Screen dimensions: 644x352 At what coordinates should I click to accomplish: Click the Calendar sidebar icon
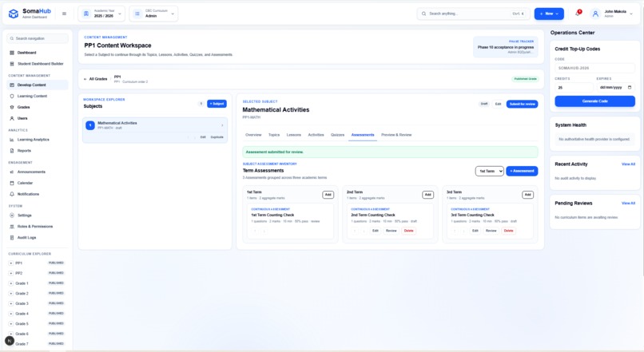12,183
